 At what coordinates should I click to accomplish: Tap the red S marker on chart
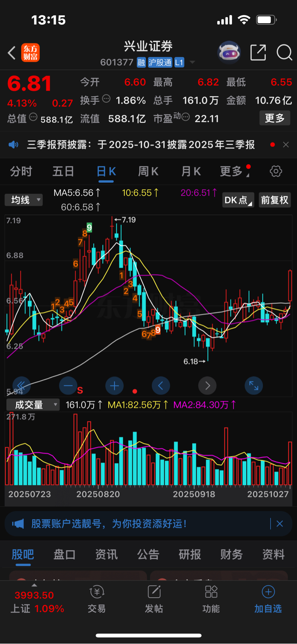coord(80,390)
